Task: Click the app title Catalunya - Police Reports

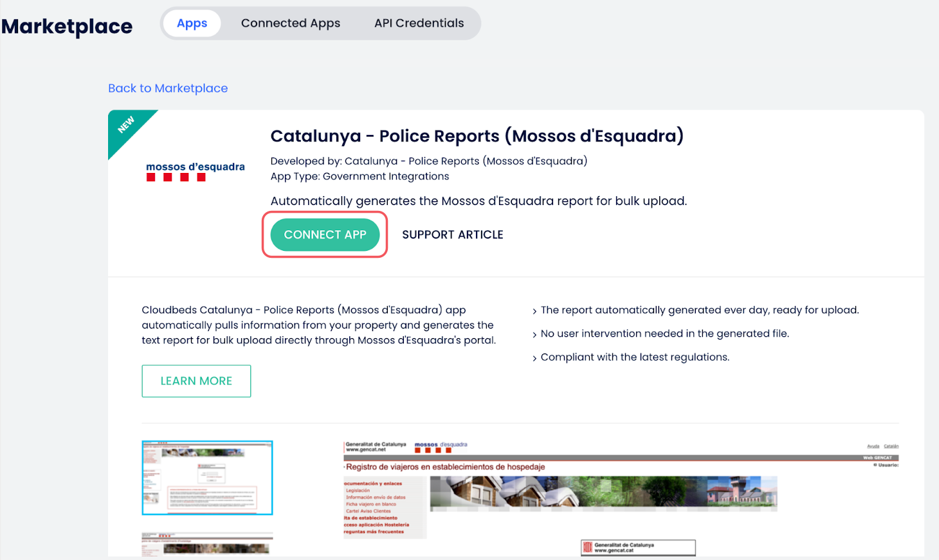Action: (477, 136)
